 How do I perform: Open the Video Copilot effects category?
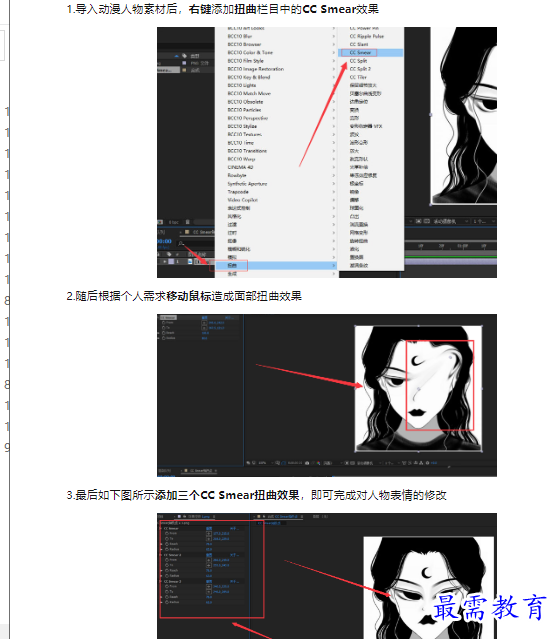pos(242,200)
